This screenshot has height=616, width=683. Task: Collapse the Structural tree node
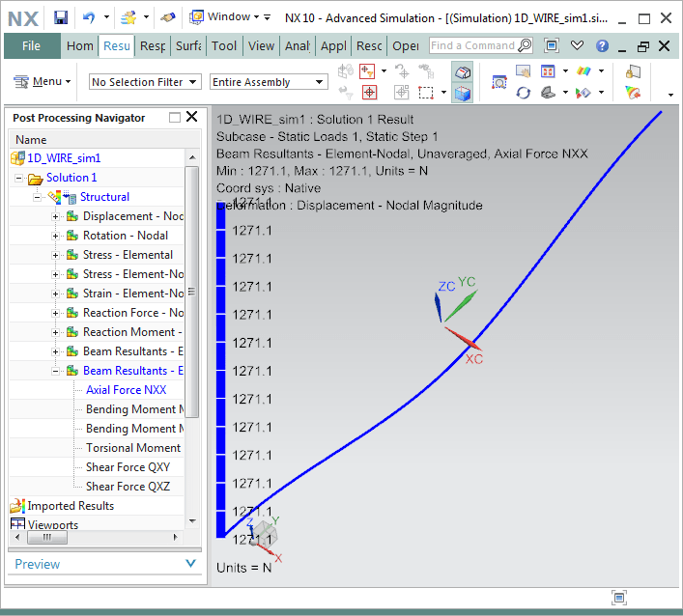[x=37, y=197]
